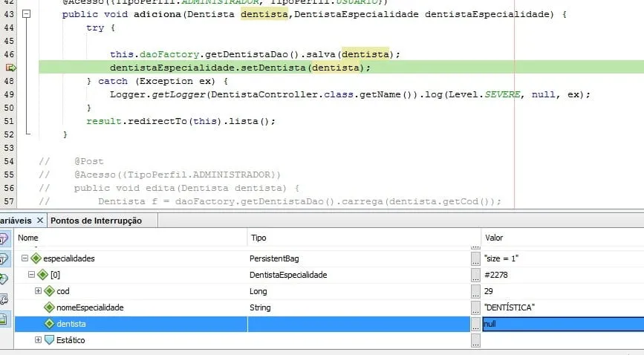The width and height of the screenshot is (644, 355).
Task: Click the wrench icon in the Variables sidebar
Action: [4, 299]
